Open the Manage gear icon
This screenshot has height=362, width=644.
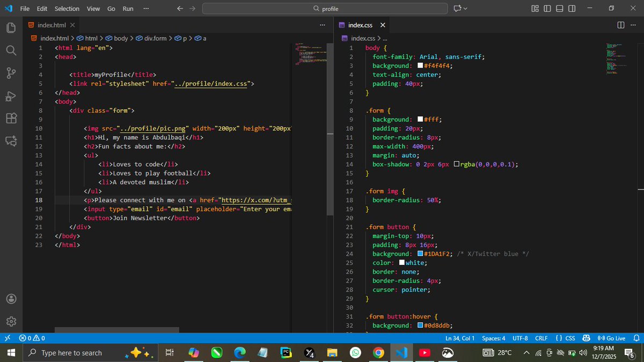(11, 321)
